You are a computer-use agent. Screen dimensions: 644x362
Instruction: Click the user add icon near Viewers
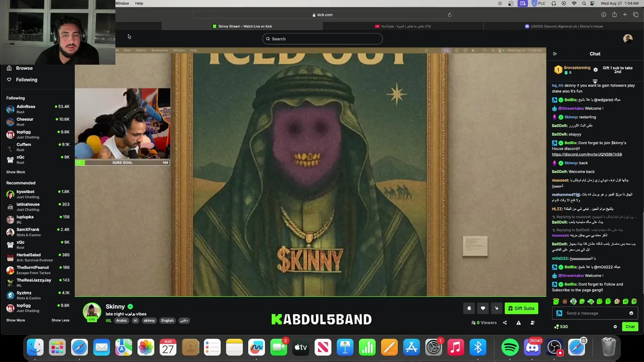(532, 323)
